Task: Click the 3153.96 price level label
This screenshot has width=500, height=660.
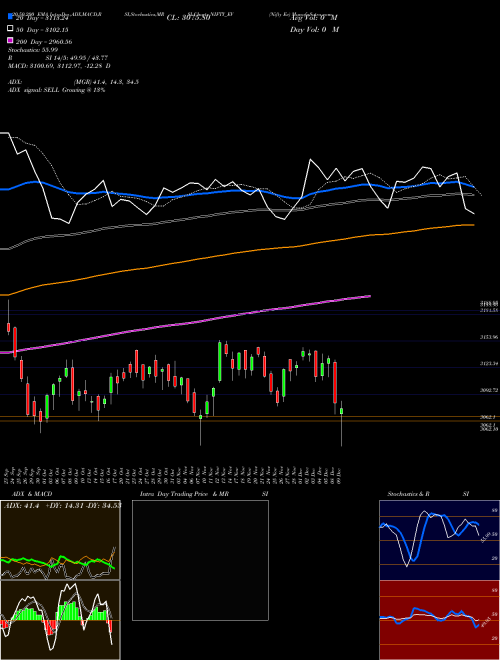Action: [x=489, y=337]
